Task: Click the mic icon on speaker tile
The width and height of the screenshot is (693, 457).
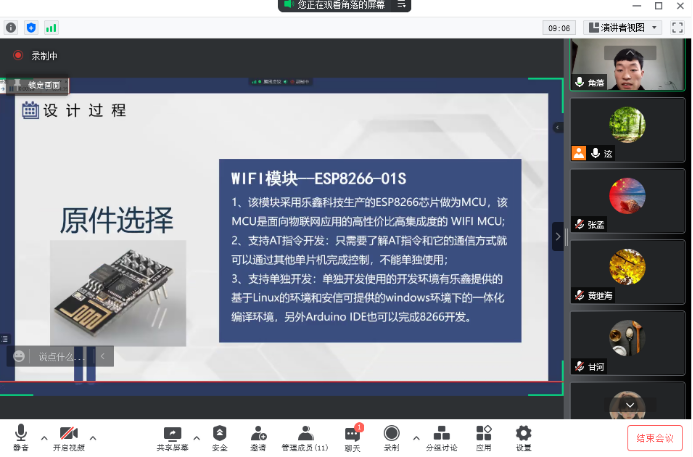Action: (579, 82)
